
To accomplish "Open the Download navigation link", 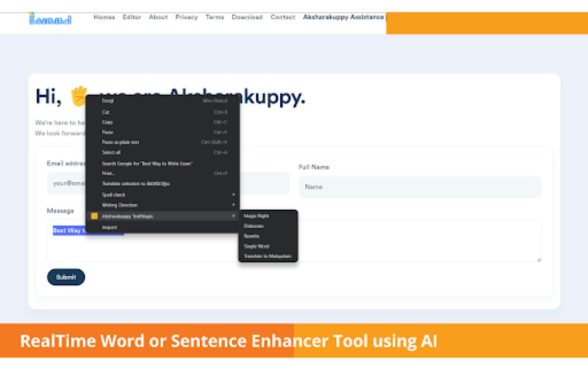I will [247, 17].
